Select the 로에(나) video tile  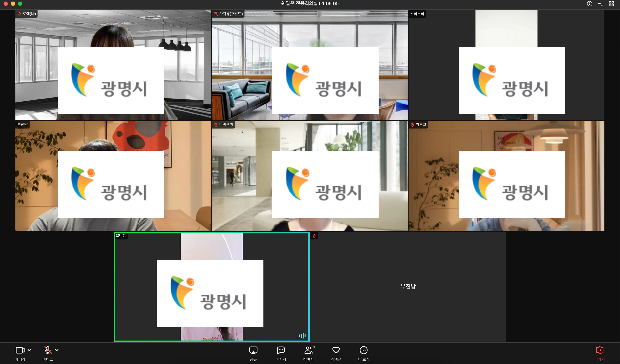[113, 65]
